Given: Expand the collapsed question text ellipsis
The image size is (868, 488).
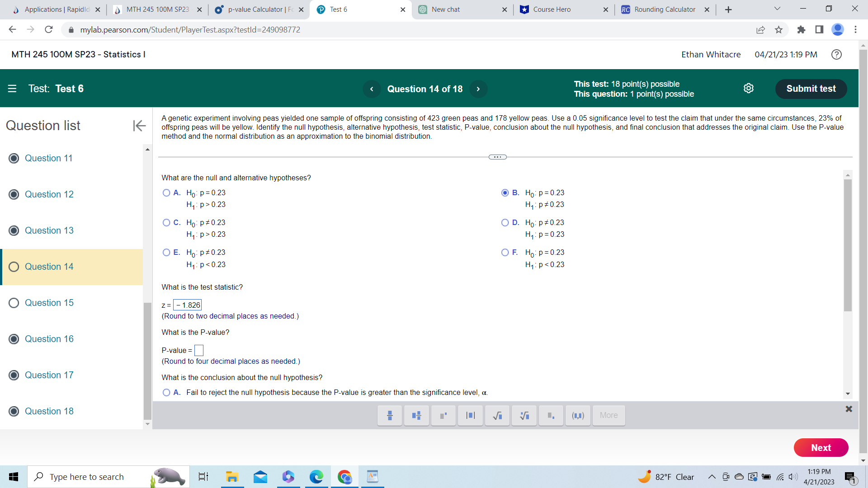Looking at the screenshot, I should (x=497, y=157).
